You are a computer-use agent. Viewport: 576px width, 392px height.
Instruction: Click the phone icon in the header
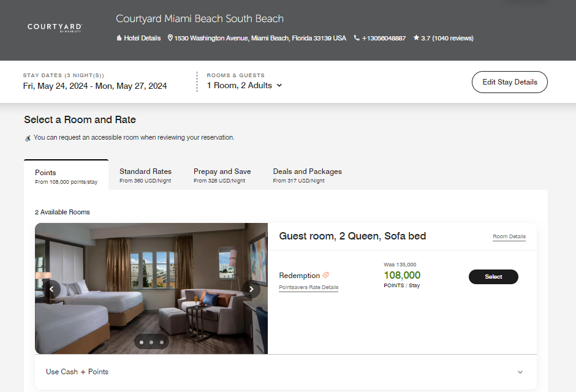tap(356, 38)
